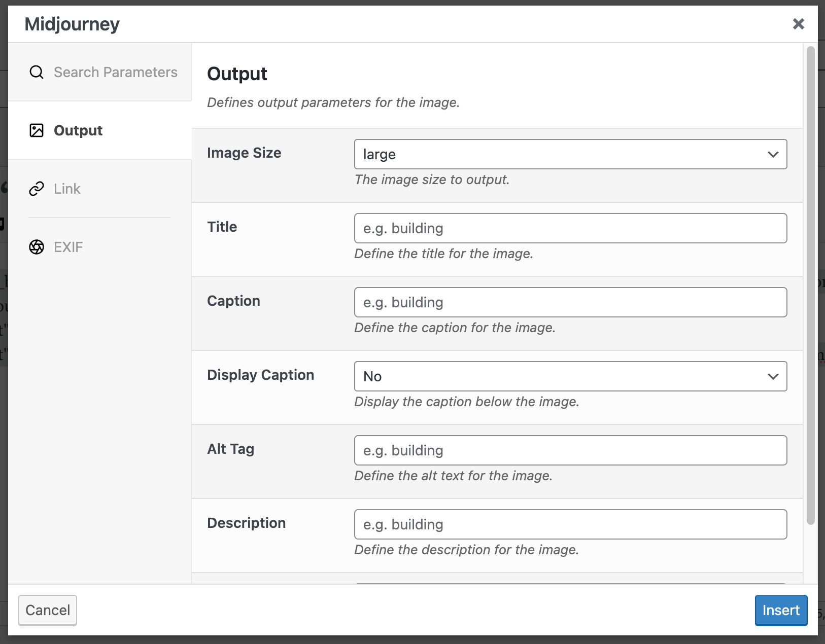Image resolution: width=825 pixels, height=644 pixels.
Task: Click 'Define the description for the image.' hint
Action: 466,550
